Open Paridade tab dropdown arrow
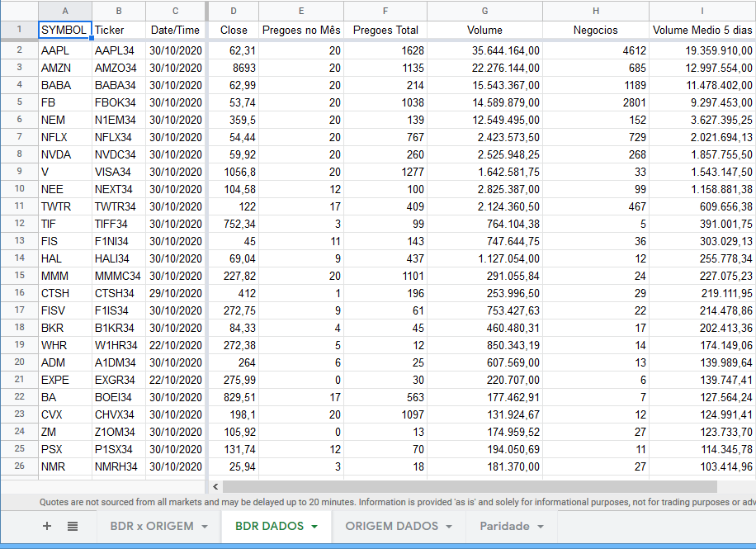The width and height of the screenshot is (756, 549). pyautogui.click(x=541, y=527)
